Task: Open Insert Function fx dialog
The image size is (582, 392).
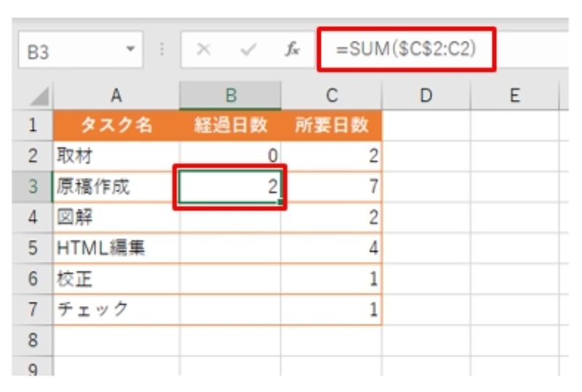Action: (x=291, y=51)
